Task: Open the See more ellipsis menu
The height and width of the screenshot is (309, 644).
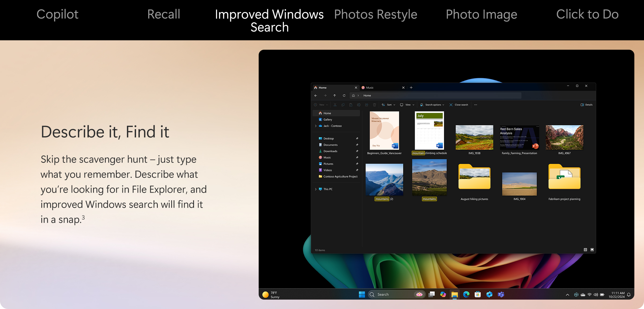Action: click(475, 105)
